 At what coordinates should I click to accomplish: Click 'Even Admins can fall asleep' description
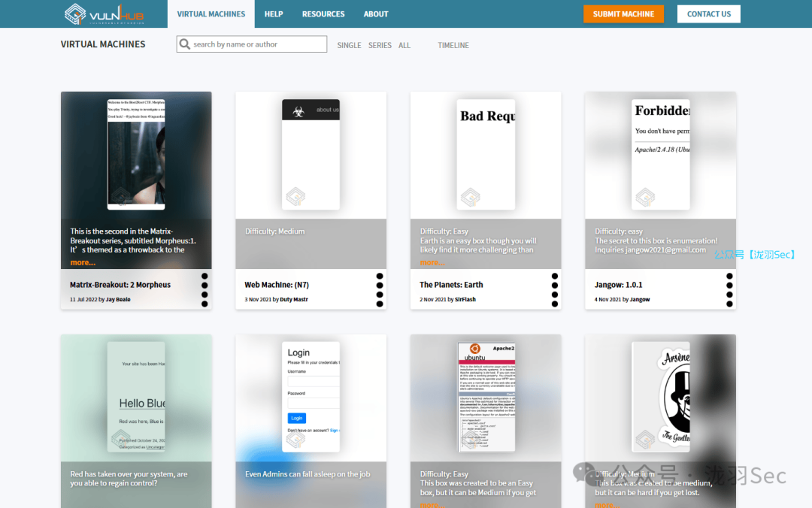point(308,474)
